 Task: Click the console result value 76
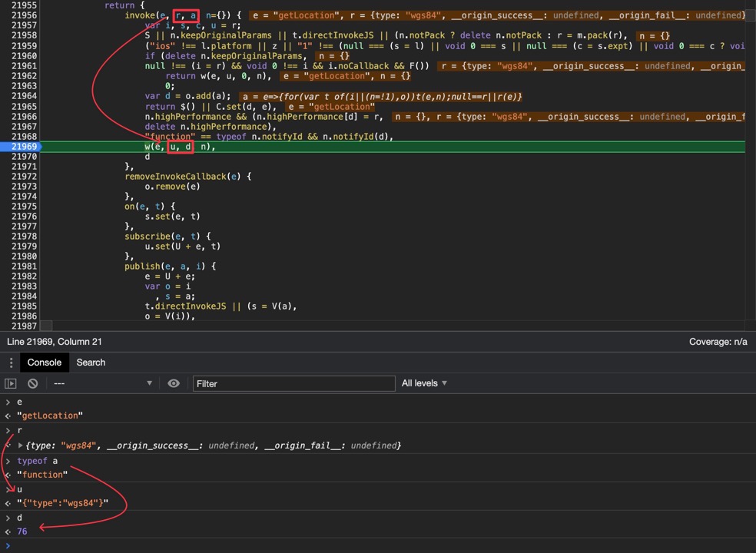(x=22, y=531)
